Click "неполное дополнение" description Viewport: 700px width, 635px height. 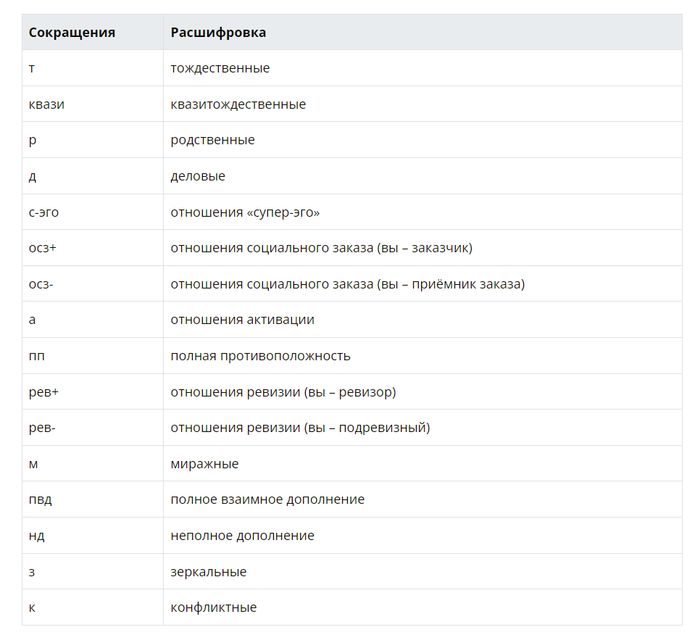tap(242, 535)
